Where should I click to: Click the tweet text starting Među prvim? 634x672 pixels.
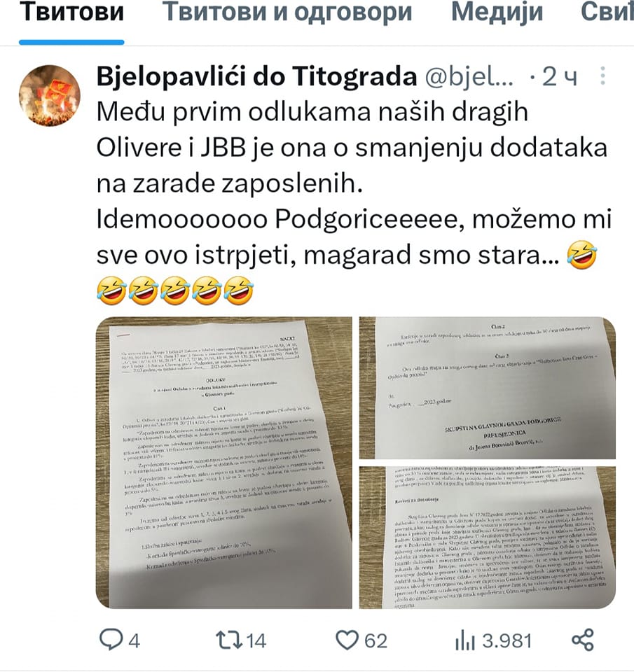point(354,202)
